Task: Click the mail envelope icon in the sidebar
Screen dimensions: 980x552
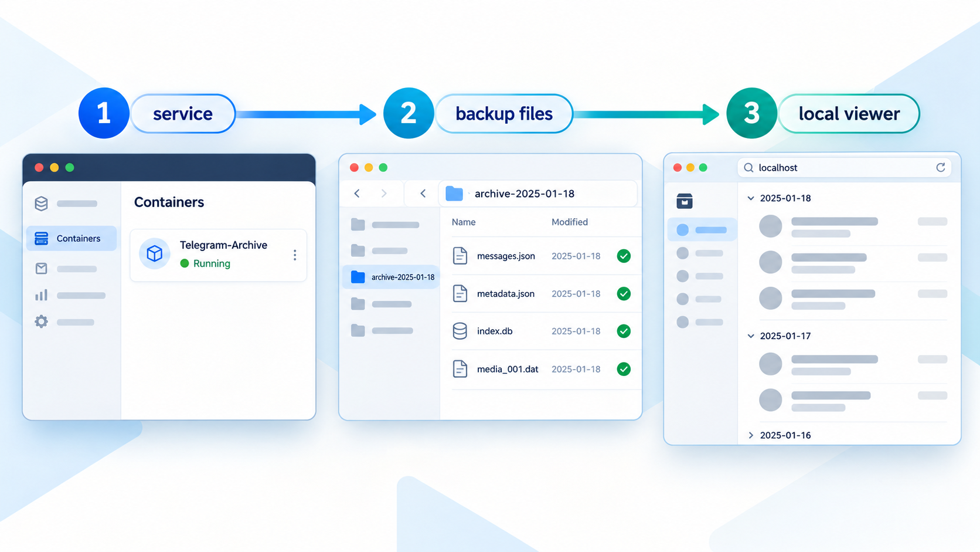Action: (x=41, y=269)
